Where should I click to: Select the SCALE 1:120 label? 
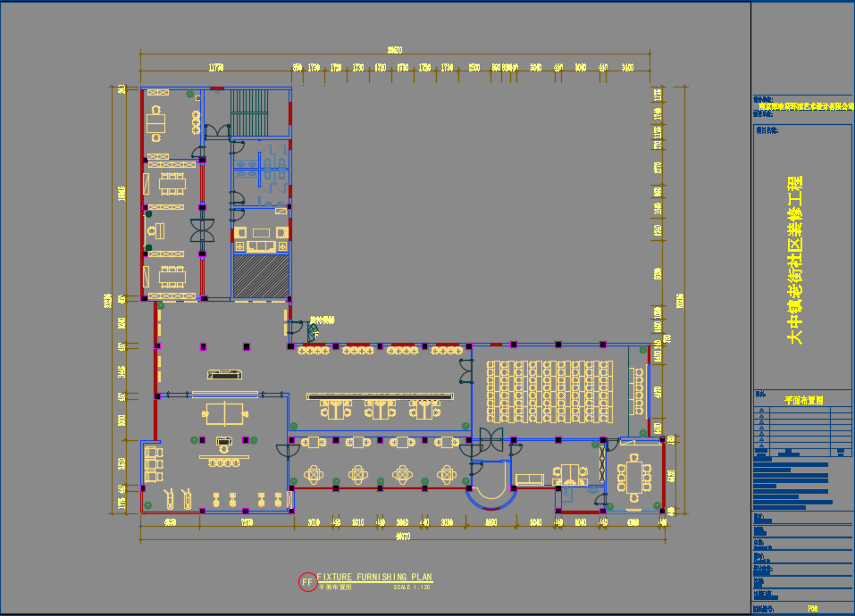tap(412, 587)
